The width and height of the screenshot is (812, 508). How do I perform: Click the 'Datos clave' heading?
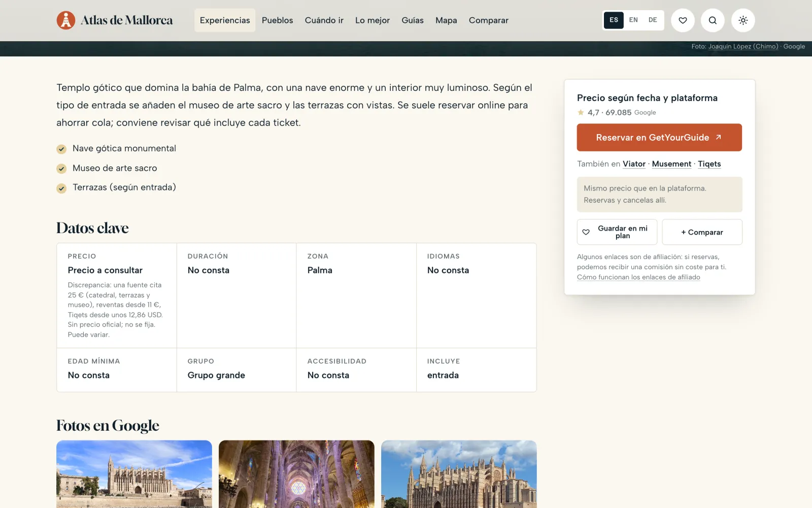tap(92, 228)
